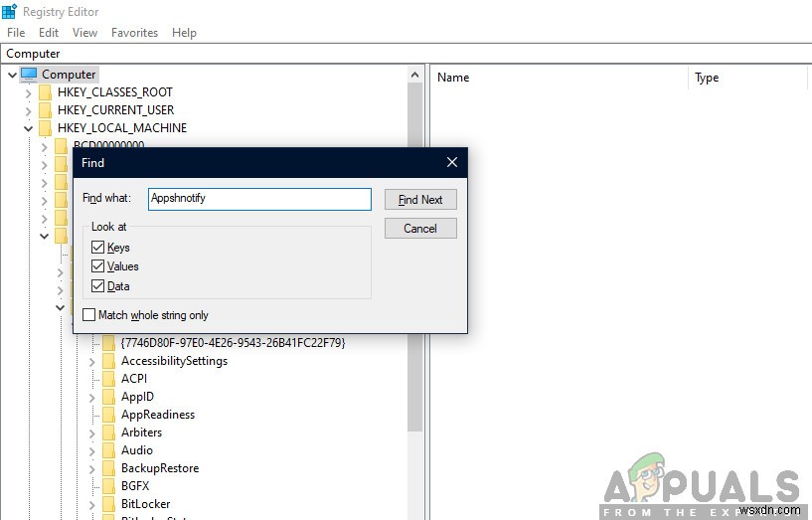Enable Match whole string only
This screenshot has height=520, width=812.
click(88, 315)
